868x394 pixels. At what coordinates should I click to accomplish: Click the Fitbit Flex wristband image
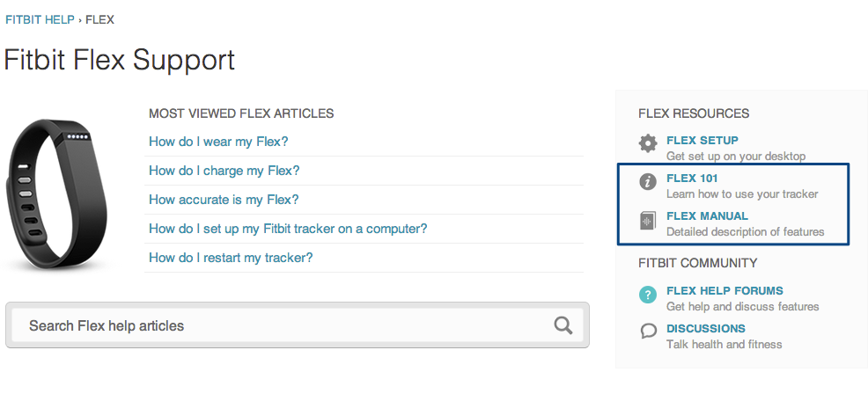click(x=55, y=193)
